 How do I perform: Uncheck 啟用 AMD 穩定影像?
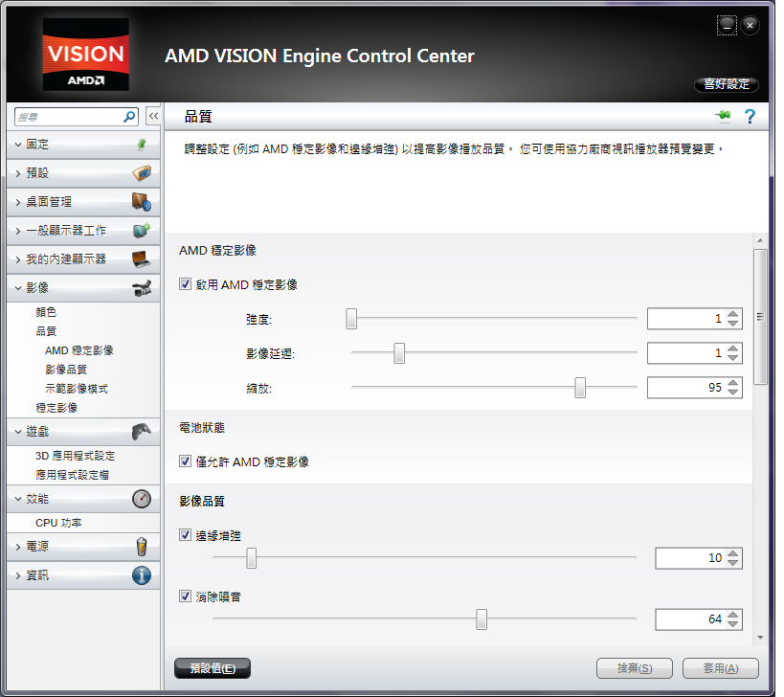point(185,284)
